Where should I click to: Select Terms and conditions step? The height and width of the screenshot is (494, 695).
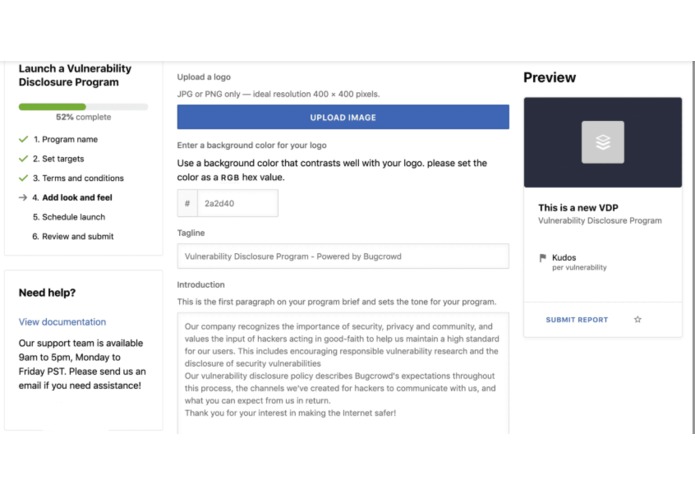(x=78, y=178)
